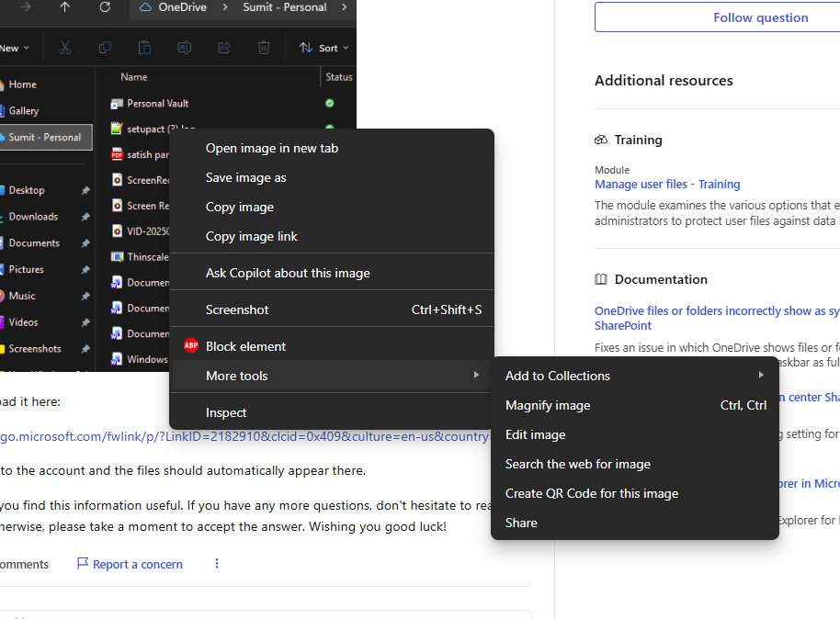This screenshot has width=840, height=619.
Task: Click the go.microsoft.com fwlink URL
Action: click(244, 436)
